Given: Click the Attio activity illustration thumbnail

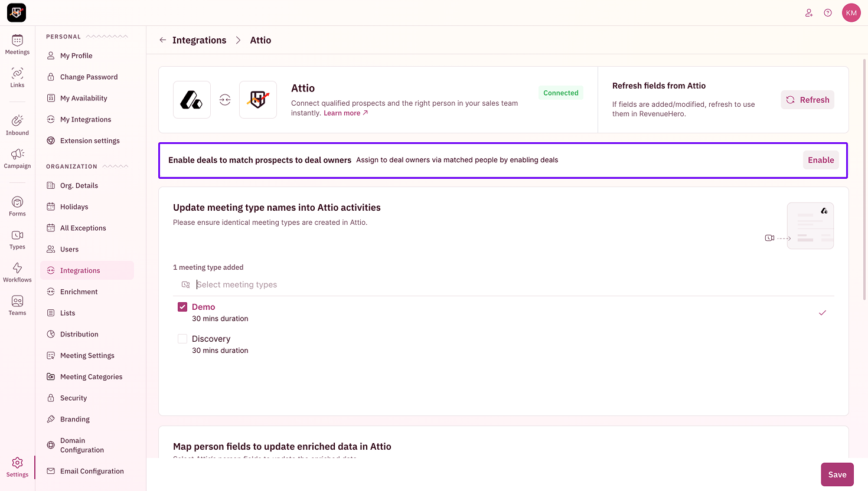Looking at the screenshot, I should pos(810,225).
